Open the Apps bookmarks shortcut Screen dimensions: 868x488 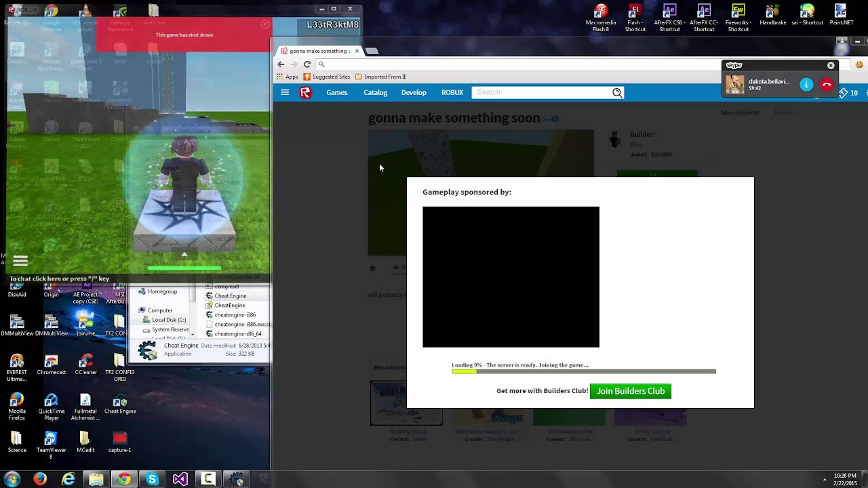point(288,77)
